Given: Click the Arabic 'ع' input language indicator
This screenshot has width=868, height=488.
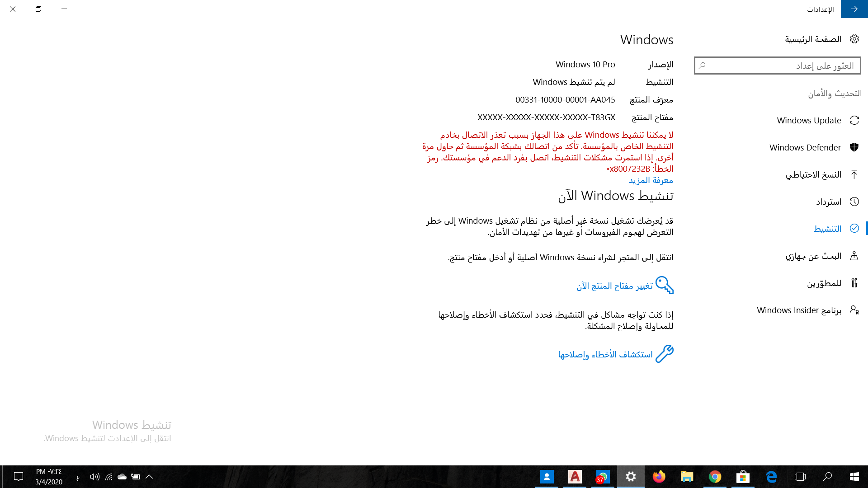Looking at the screenshot, I should pyautogui.click(x=78, y=478).
